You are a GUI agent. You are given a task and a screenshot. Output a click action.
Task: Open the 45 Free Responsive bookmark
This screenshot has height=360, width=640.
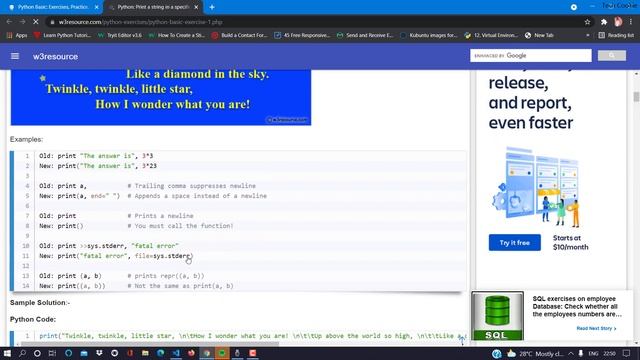[x=302, y=36]
